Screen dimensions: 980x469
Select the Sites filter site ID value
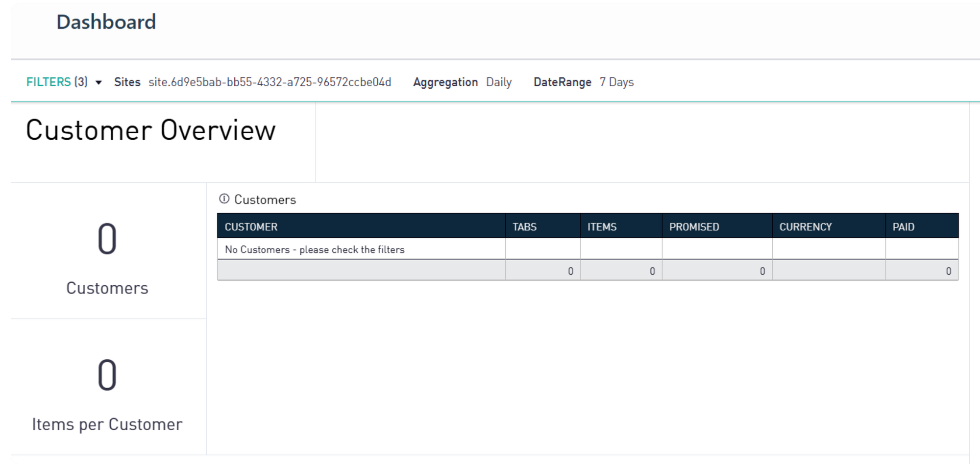(x=269, y=82)
